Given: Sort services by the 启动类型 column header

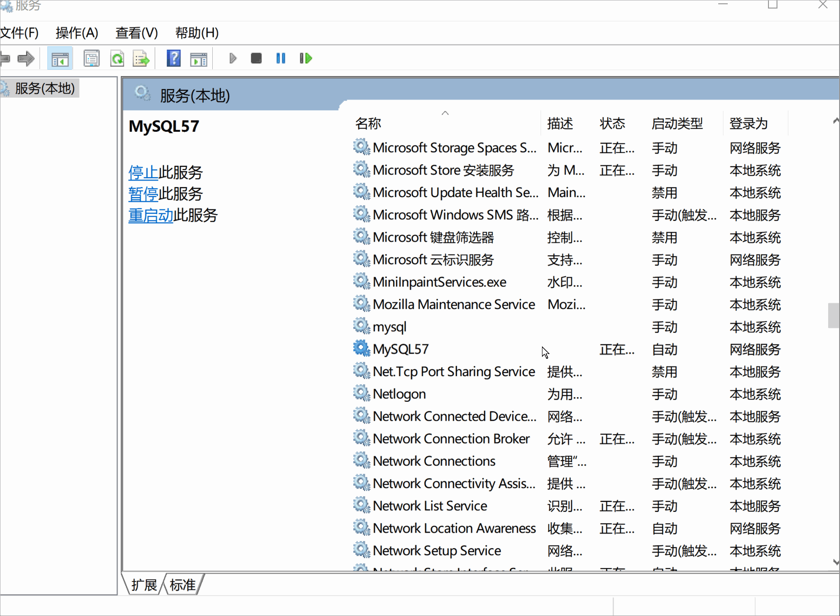Looking at the screenshot, I should click(x=677, y=124).
